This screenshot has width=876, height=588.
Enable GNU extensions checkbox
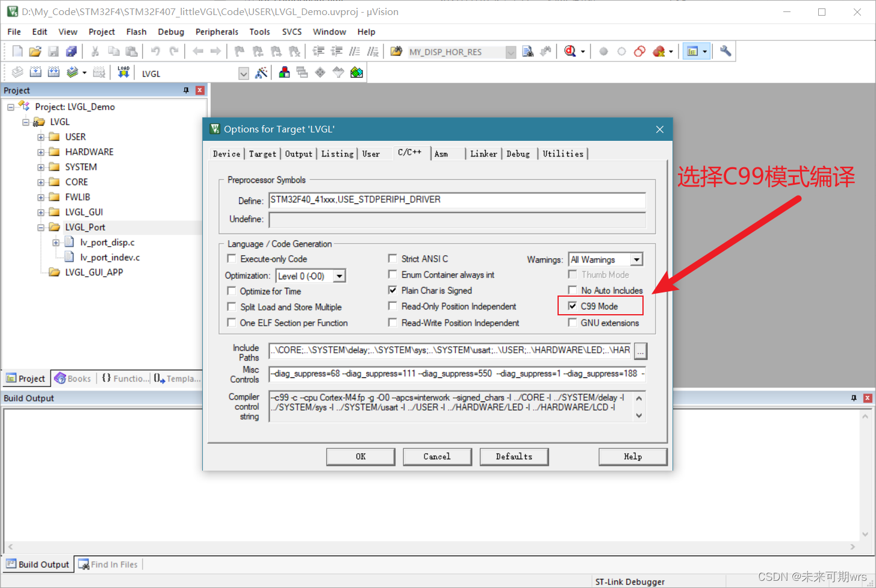point(573,323)
